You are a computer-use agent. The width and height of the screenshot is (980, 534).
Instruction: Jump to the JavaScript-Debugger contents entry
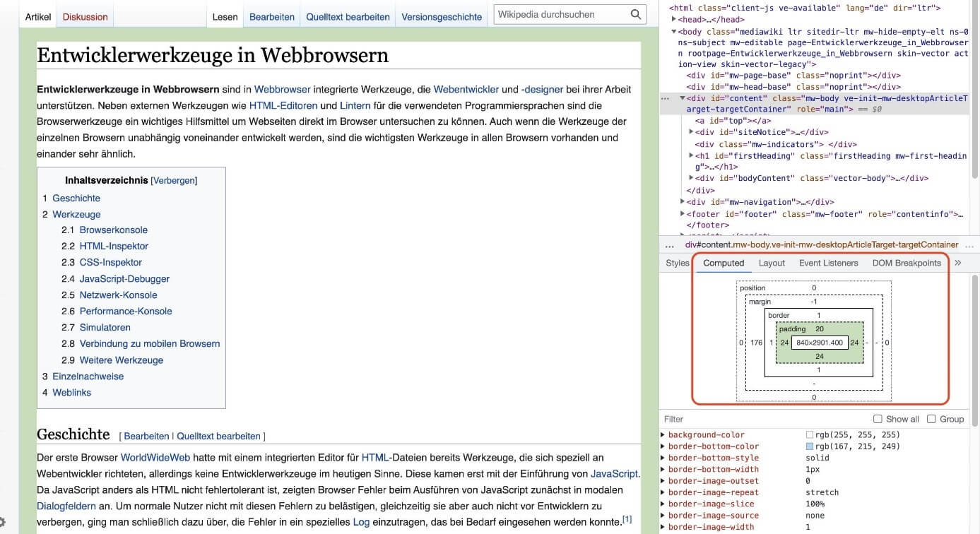click(x=124, y=279)
